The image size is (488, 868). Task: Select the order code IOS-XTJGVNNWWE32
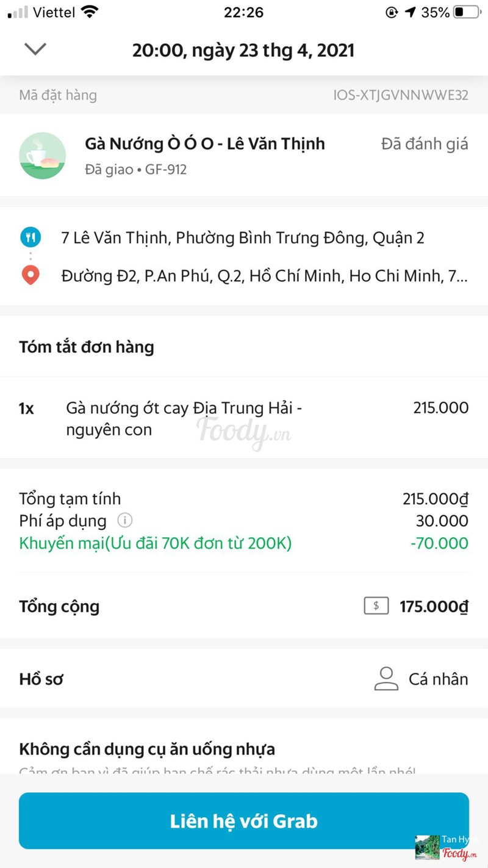click(400, 95)
